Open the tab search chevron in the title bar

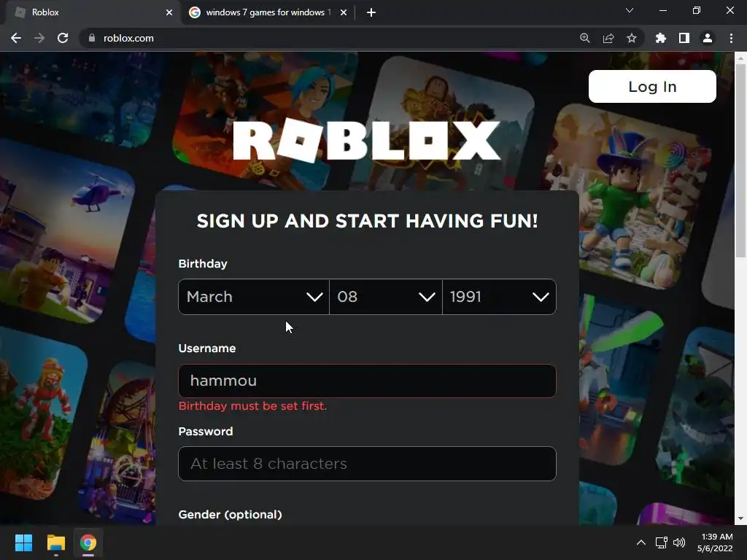[630, 10]
